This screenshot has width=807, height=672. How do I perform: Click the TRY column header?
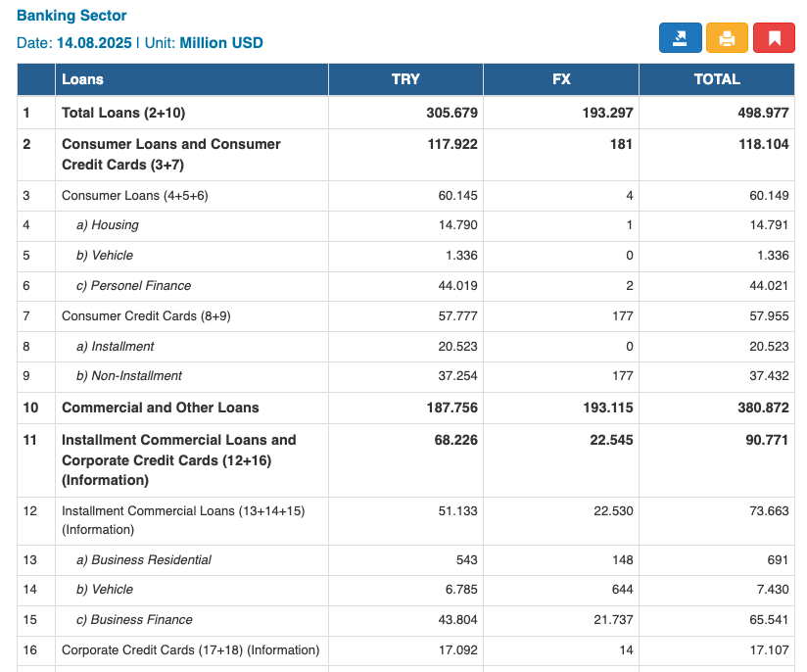(405, 79)
